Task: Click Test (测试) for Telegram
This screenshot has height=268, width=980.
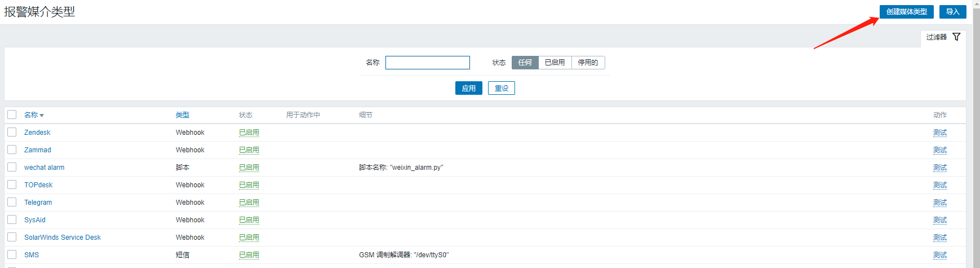Action: pos(940,203)
